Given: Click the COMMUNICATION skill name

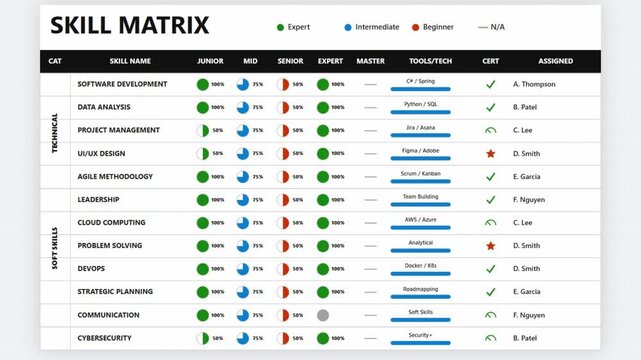Looking at the screenshot, I should tap(108, 315).
